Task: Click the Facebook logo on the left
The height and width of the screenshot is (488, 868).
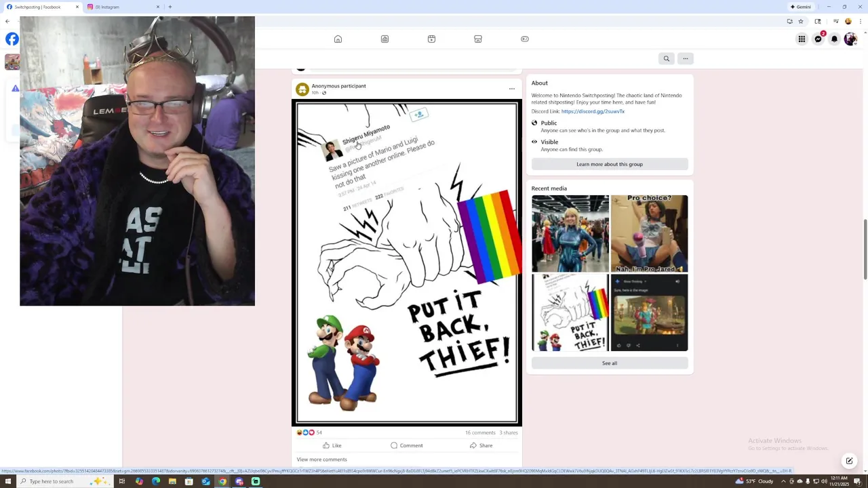Action: coord(12,39)
